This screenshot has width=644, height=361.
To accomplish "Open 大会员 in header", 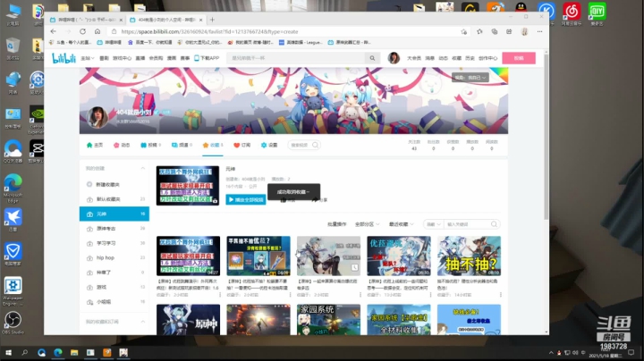I will tap(414, 58).
